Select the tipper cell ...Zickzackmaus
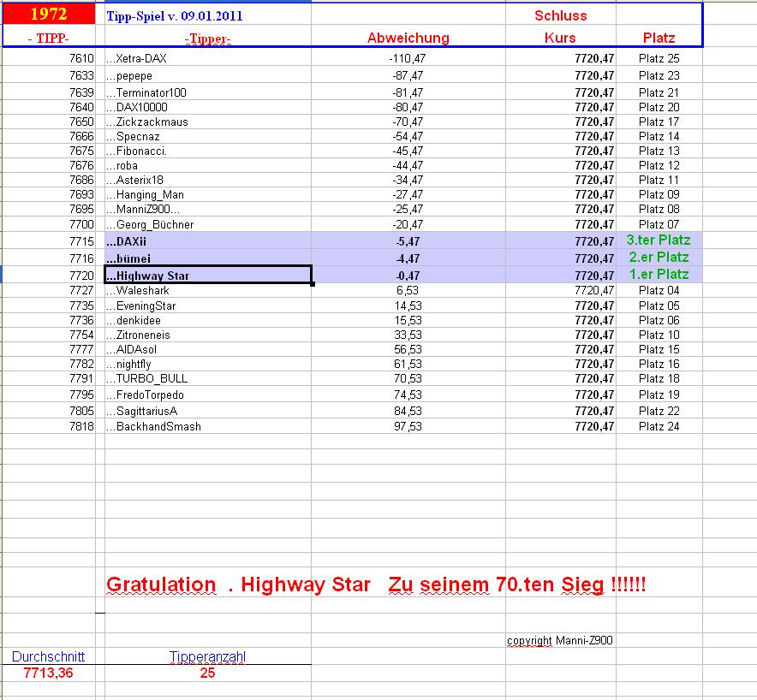This screenshot has width=757, height=700. [208, 122]
